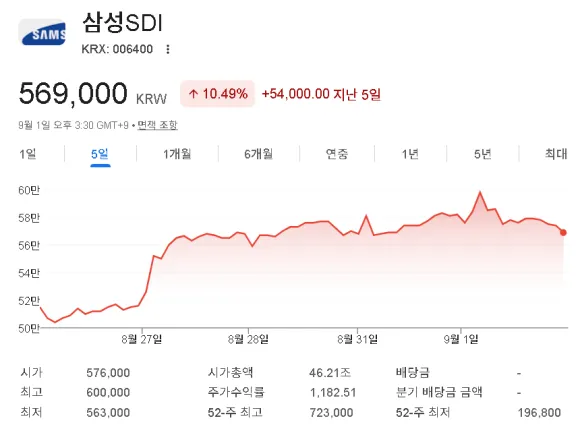
Task: Select the 1년 range tab
Action: coord(410,154)
